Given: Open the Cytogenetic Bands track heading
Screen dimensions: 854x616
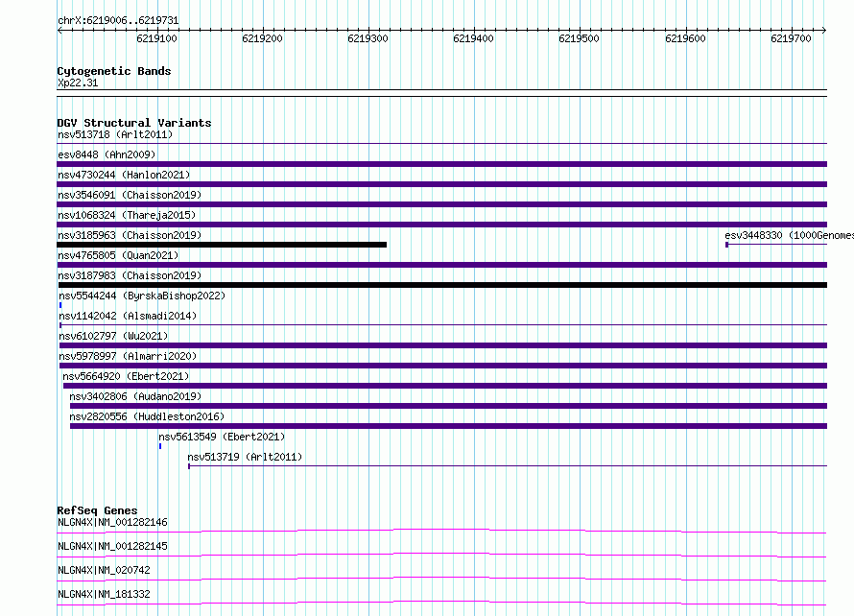Looking at the screenshot, I should pos(114,71).
